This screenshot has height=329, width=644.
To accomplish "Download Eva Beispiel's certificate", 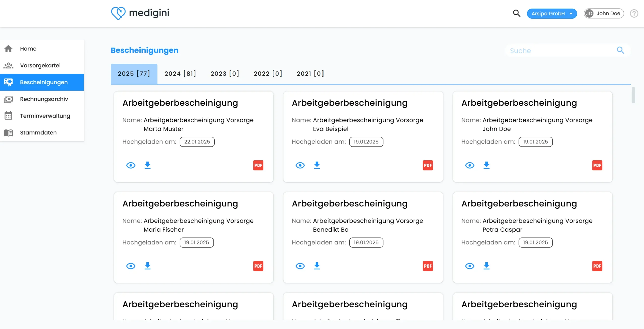I will [x=317, y=165].
